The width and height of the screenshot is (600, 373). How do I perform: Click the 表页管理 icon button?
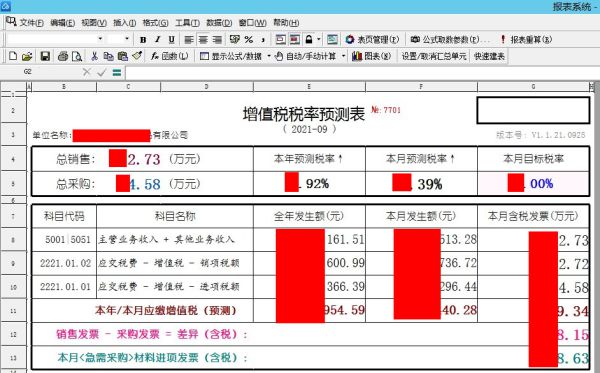(x=372, y=39)
